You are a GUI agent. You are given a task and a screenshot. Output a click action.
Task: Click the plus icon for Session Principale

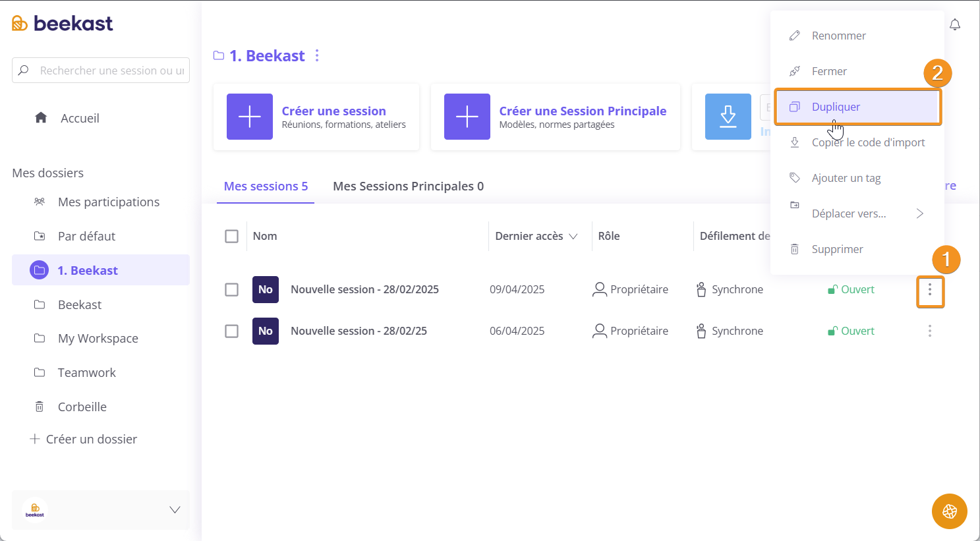tap(467, 117)
